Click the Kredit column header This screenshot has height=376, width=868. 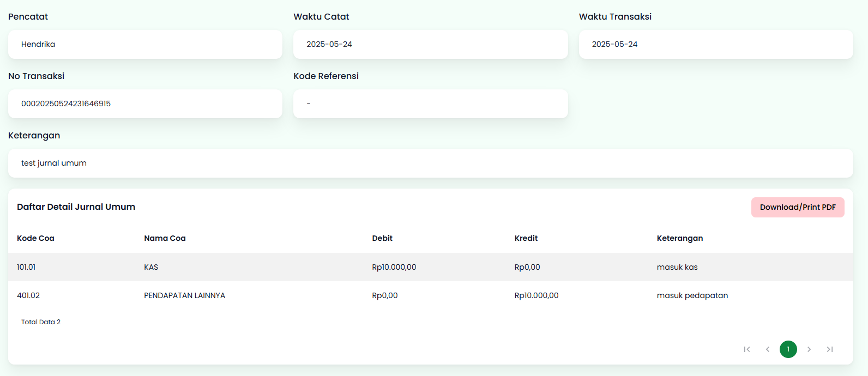tap(526, 238)
